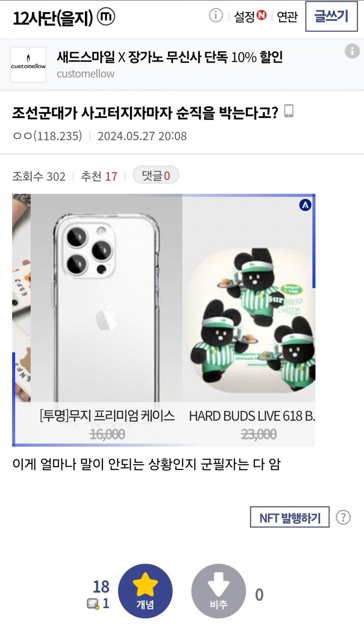Open 연관 related galleries menu
This screenshot has height=628, width=364.
click(x=287, y=16)
